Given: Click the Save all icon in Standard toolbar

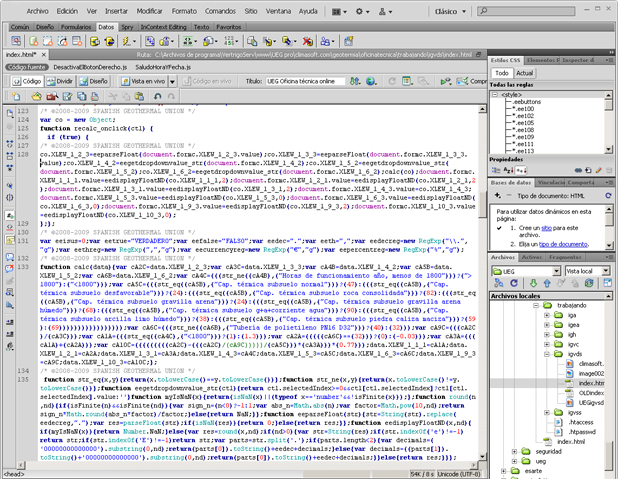Looking at the screenshot, I should pyautogui.click(x=82, y=96).
